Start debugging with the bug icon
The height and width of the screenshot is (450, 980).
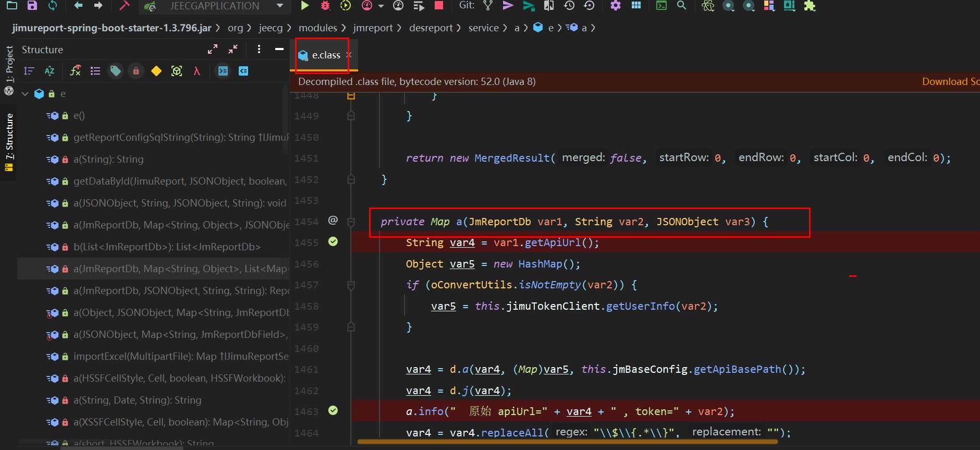point(325,6)
